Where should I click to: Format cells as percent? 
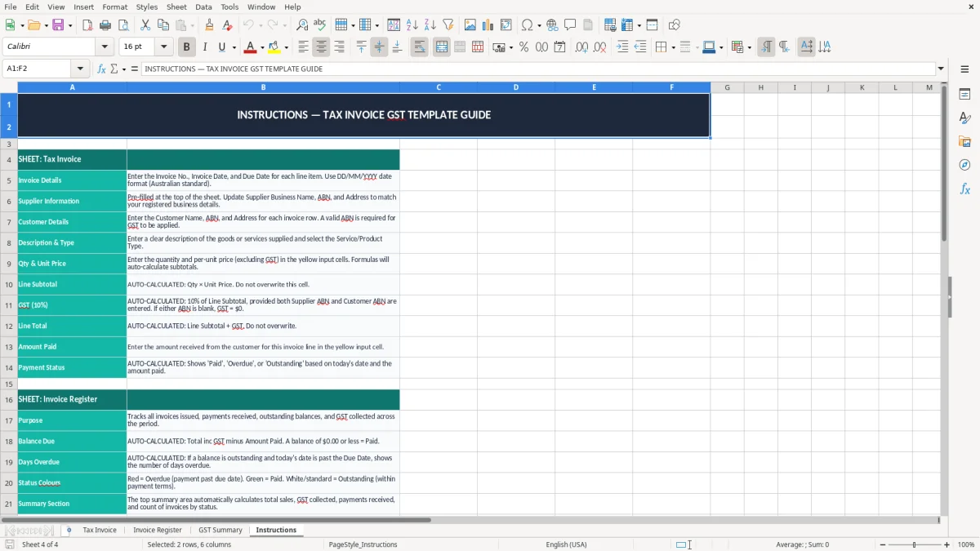coord(523,47)
